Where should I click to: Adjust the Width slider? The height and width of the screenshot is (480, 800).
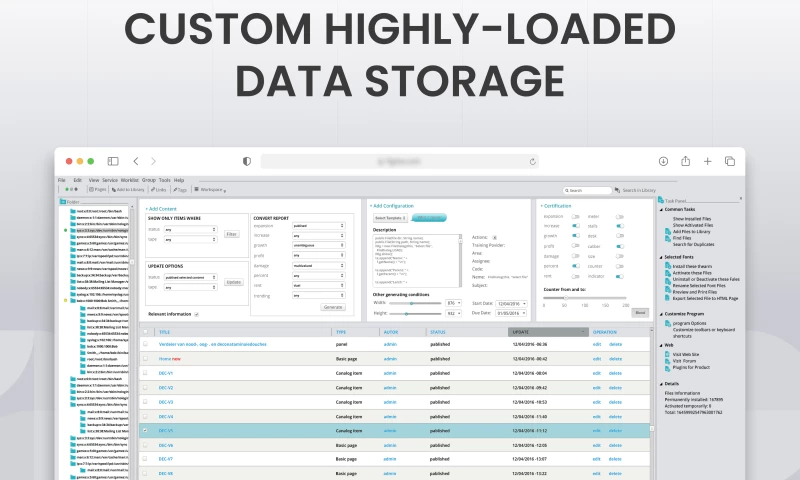point(415,303)
